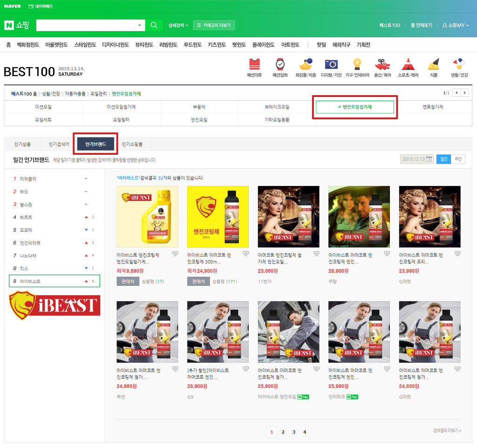This screenshot has height=448, width=477.
Task: Select the 미션오일 subcategory
Action: tap(43, 107)
